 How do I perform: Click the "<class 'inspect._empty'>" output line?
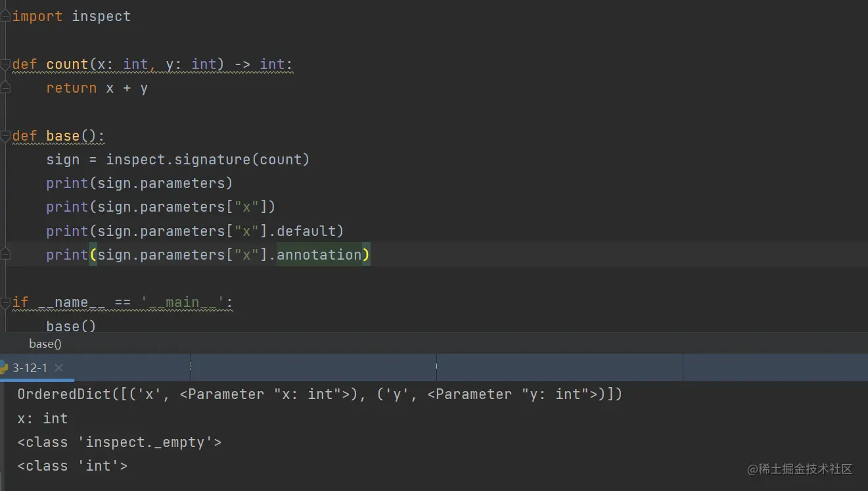pos(119,442)
